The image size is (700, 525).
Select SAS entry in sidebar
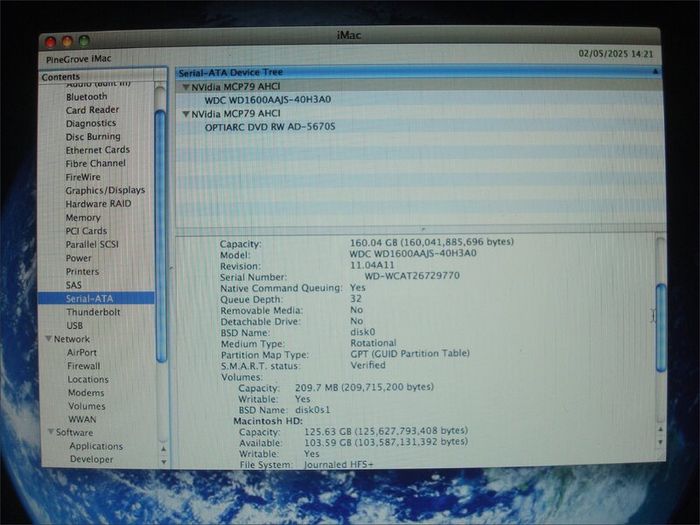pos(74,285)
